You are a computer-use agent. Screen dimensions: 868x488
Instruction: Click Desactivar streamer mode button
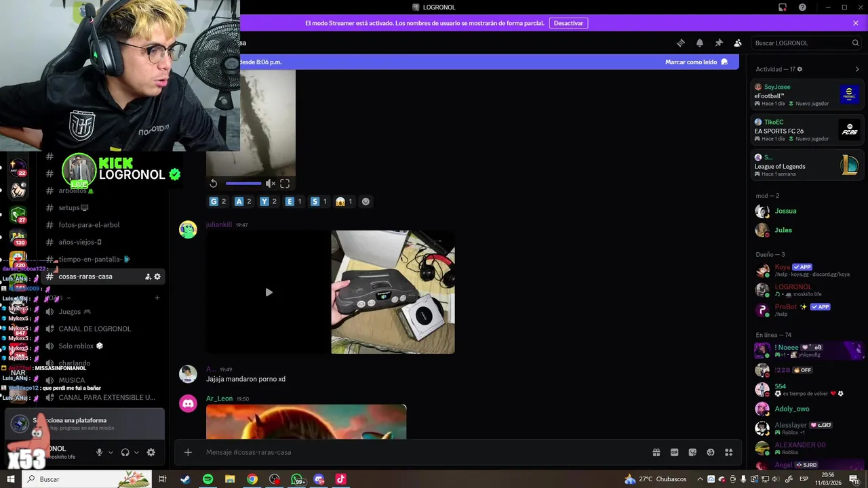pos(568,23)
